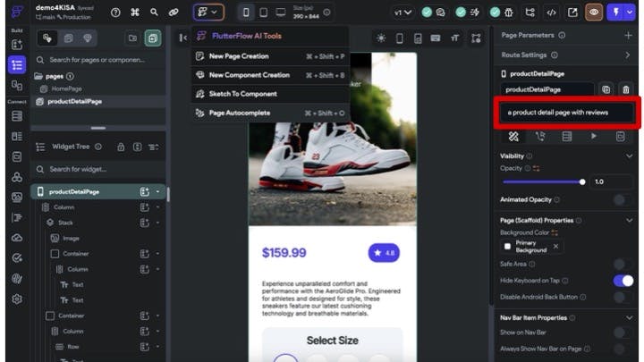Toggle Always Show Nav Bar on Page switch
Image resolution: width=644 pixels, height=362 pixels.
coord(623,349)
